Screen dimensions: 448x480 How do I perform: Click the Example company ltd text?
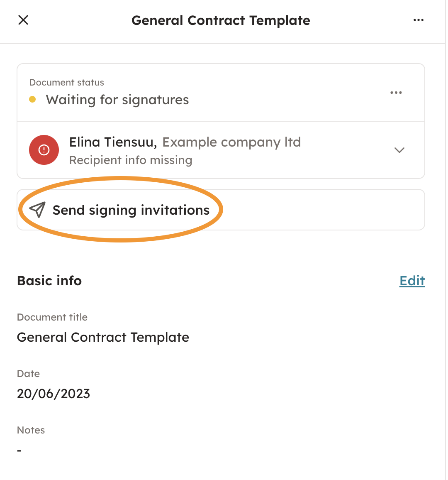(x=231, y=142)
